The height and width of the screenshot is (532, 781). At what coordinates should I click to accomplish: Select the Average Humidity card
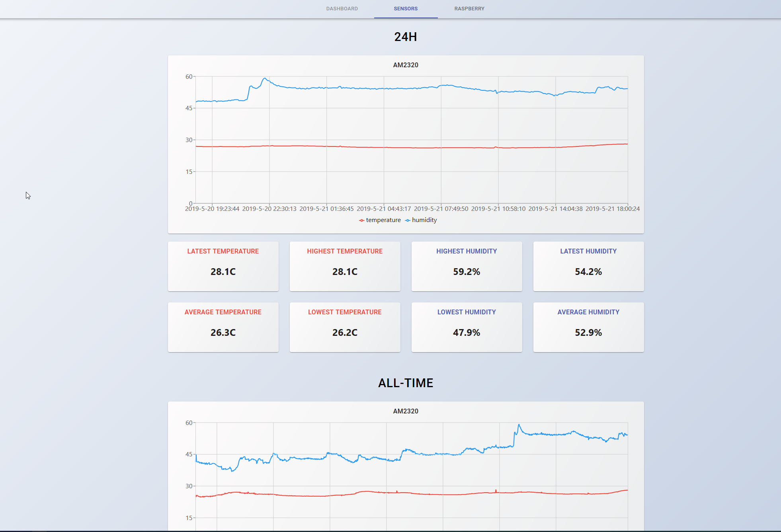(588, 327)
